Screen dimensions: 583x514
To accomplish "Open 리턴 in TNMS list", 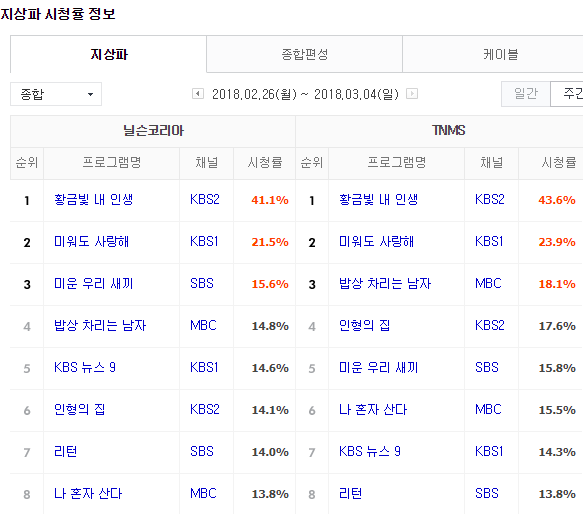I will (350, 494).
